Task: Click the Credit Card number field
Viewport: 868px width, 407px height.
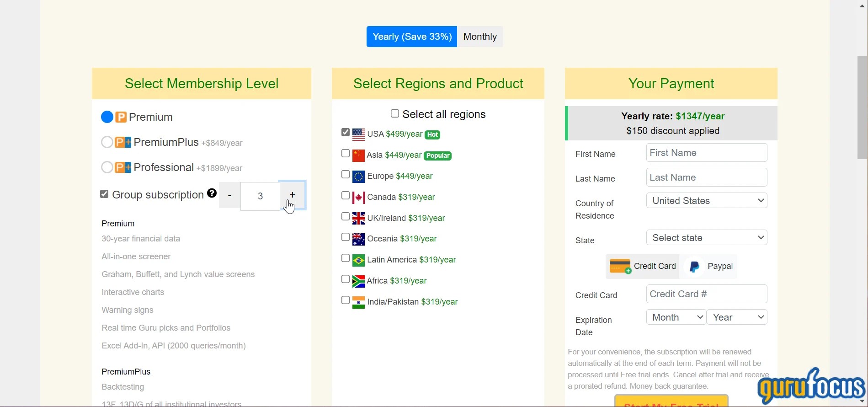Action: (x=707, y=294)
